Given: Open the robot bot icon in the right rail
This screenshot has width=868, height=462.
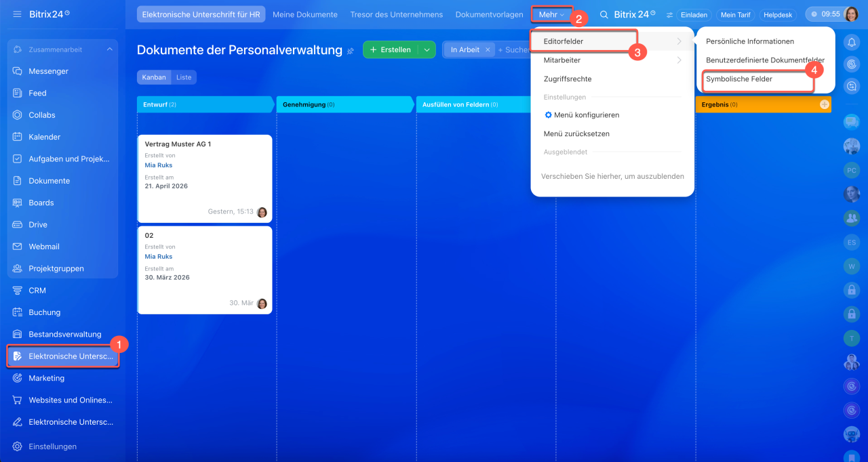Looking at the screenshot, I should point(852,434).
